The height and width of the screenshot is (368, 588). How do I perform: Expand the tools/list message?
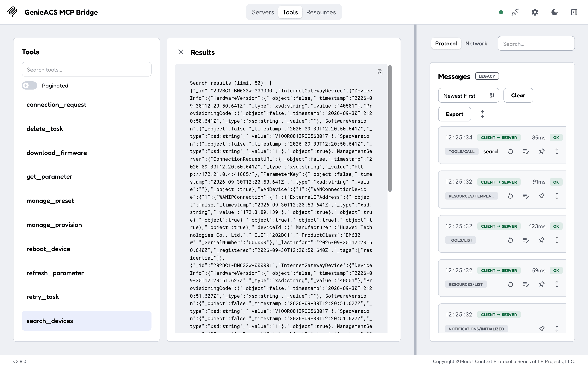557,240
